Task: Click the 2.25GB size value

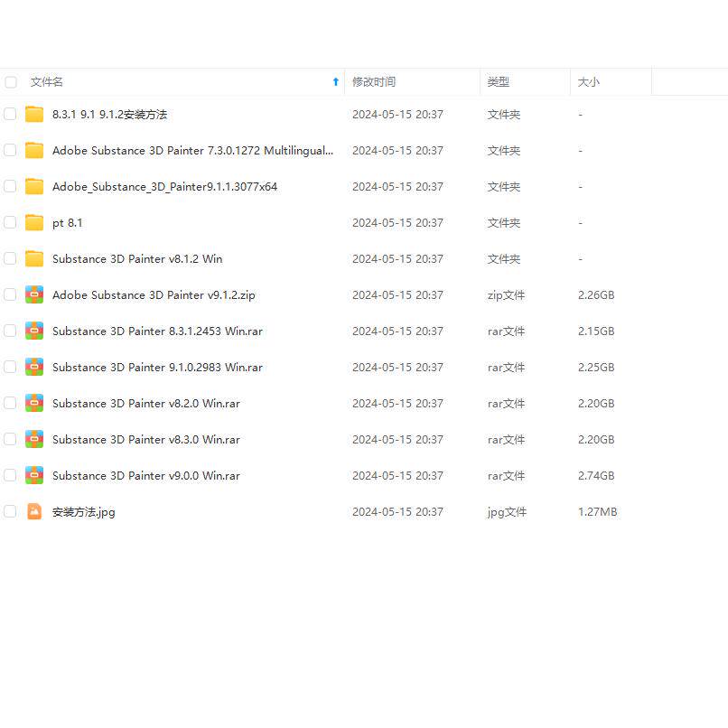Action: pyautogui.click(x=596, y=368)
